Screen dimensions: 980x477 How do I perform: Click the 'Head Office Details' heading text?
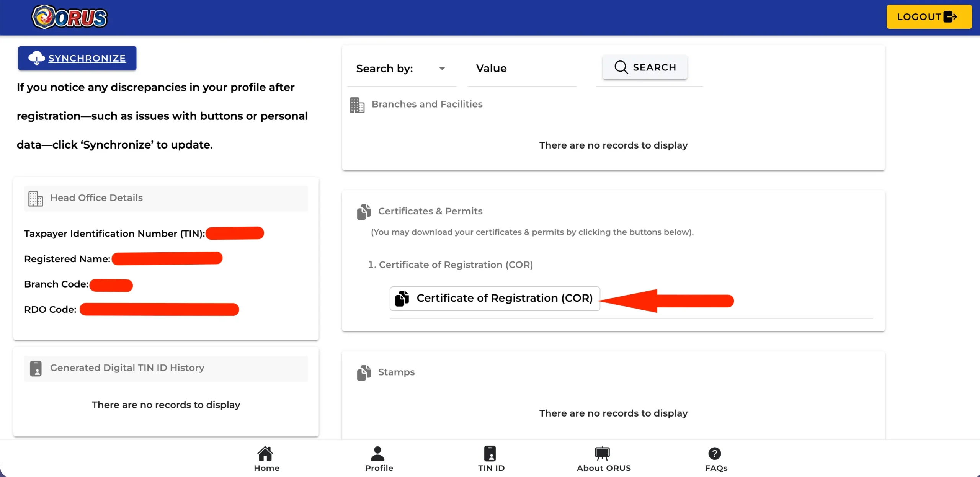(x=96, y=198)
